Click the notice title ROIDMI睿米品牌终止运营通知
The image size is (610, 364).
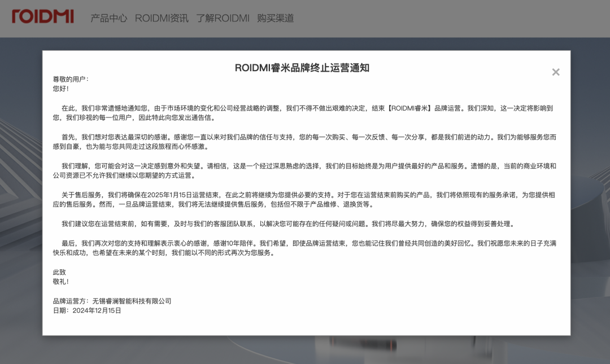(x=302, y=68)
